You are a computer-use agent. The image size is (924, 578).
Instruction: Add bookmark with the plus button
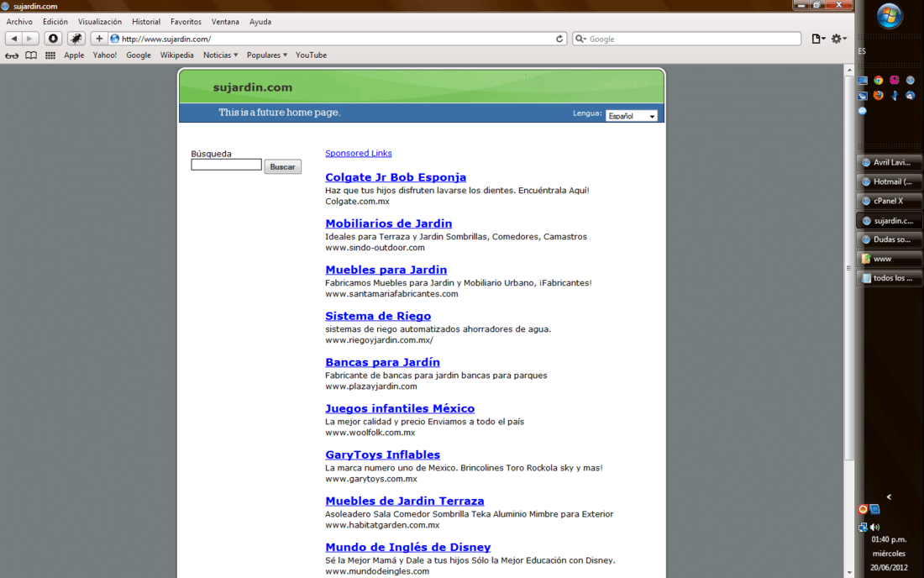point(99,39)
